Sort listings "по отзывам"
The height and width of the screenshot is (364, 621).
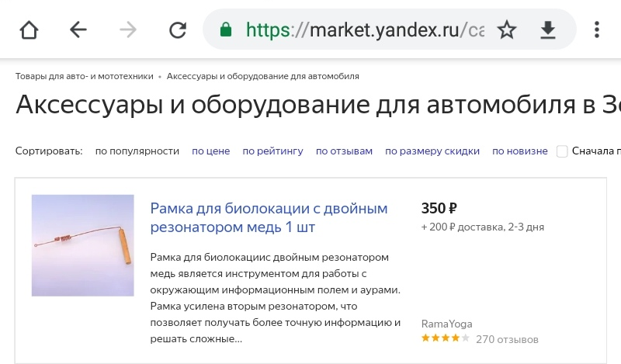pos(344,151)
